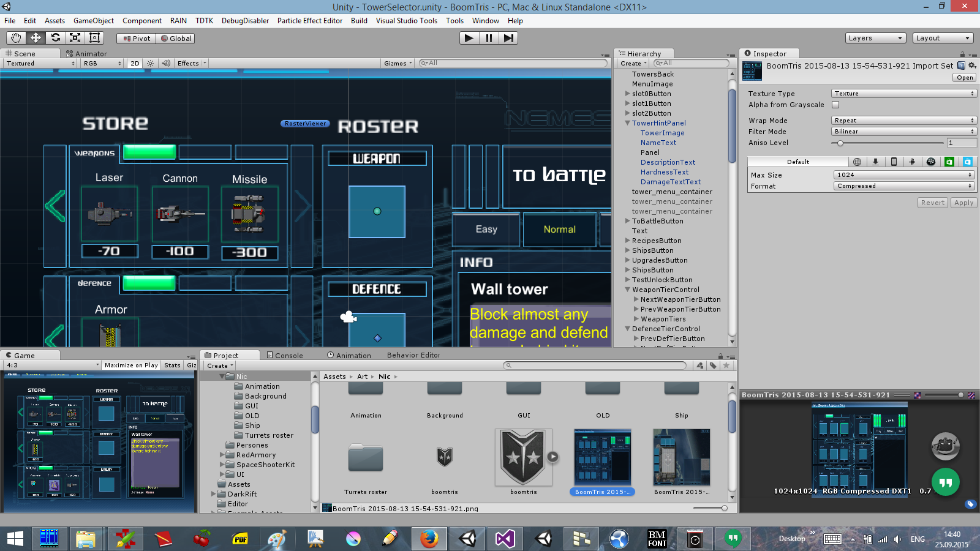The height and width of the screenshot is (551, 980).
Task: Search by type in Project panel
Action: [x=700, y=365]
